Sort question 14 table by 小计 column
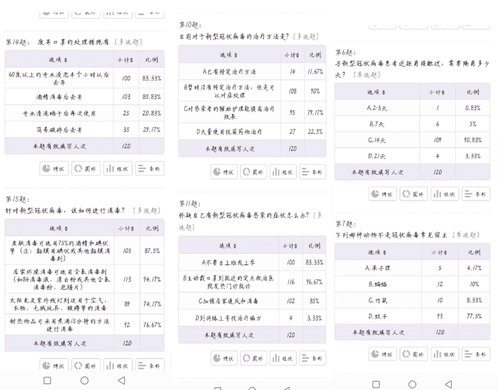Viewport: 500px width, 390px height. point(126,60)
